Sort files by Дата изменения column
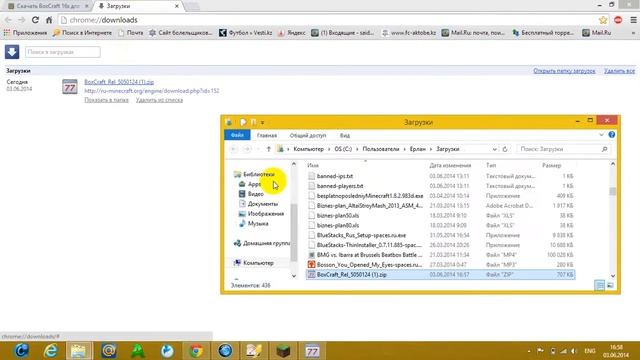This screenshot has width=640, height=360. coord(450,165)
